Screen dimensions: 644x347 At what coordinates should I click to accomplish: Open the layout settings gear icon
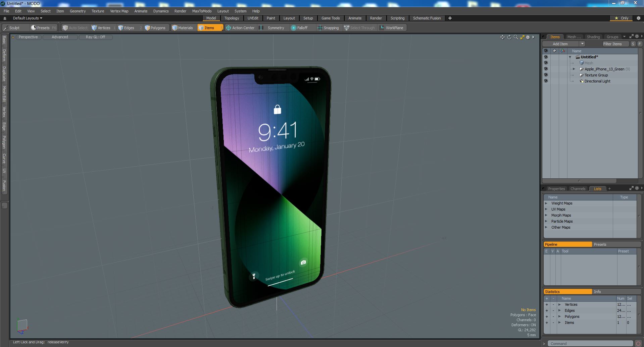[x=639, y=18]
